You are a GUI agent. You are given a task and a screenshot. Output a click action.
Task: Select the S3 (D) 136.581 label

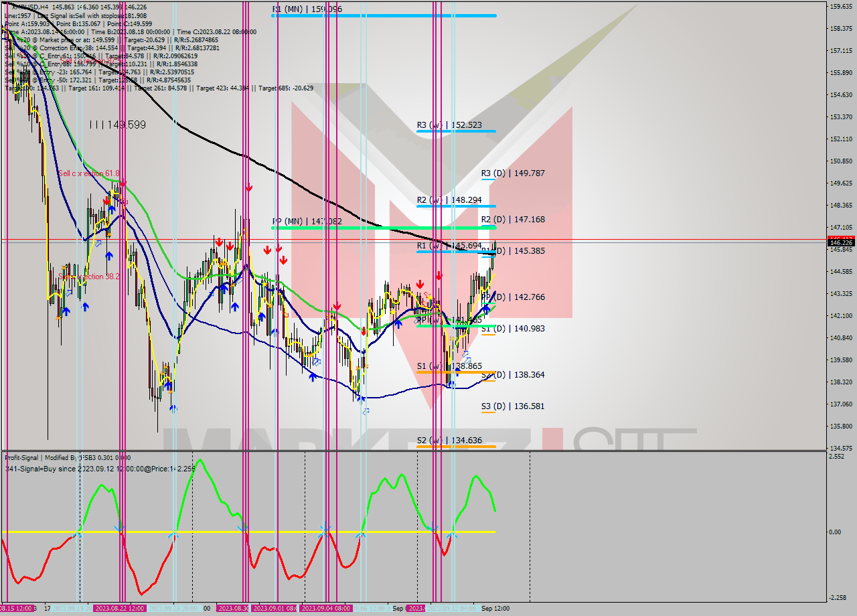click(513, 406)
